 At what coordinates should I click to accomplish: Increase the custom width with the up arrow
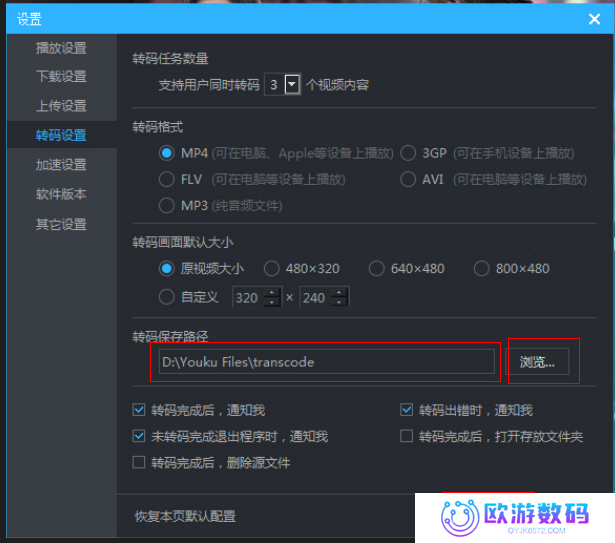coord(272,292)
